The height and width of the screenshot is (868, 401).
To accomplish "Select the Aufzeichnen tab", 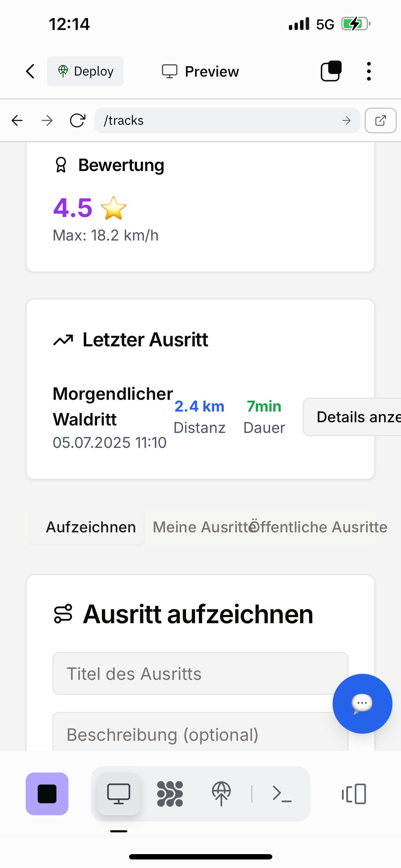I will [x=91, y=527].
